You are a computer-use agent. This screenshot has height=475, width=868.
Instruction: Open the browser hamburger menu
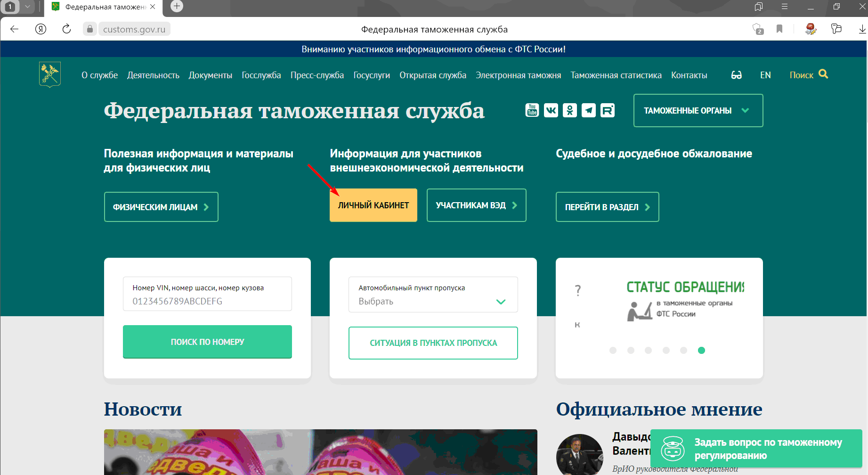point(785,7)
